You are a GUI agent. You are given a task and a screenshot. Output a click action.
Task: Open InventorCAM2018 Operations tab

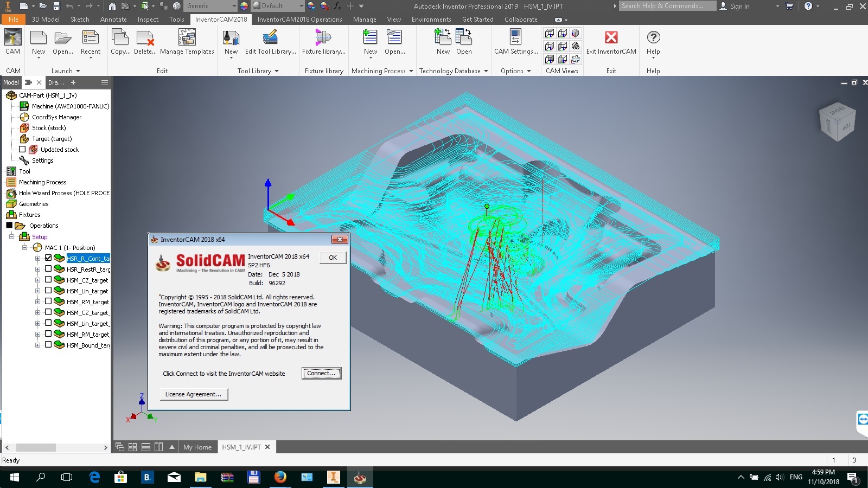[x=299, y=20]
